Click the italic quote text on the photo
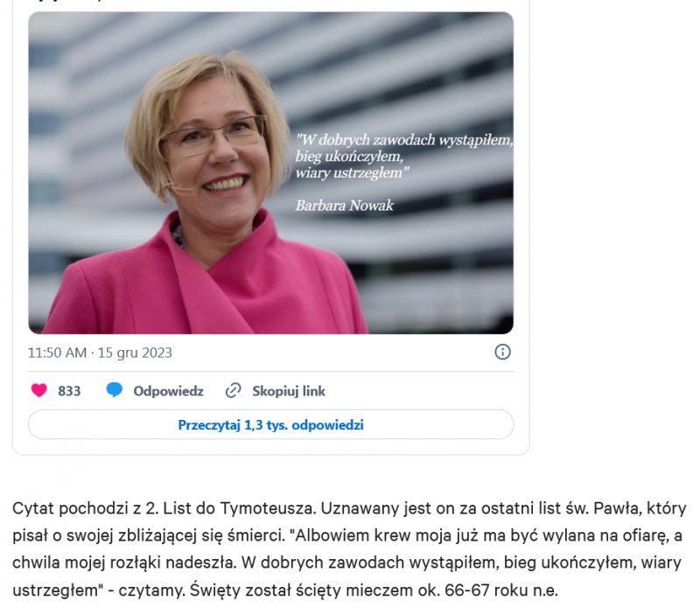Screen dimensions: 700x608 click(403, 157)
